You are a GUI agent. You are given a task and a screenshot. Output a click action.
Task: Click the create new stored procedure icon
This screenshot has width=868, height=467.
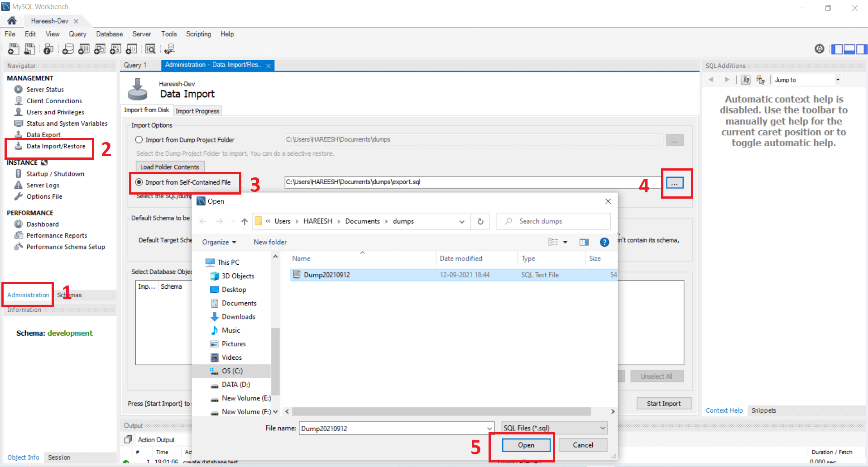coord(115,49)
